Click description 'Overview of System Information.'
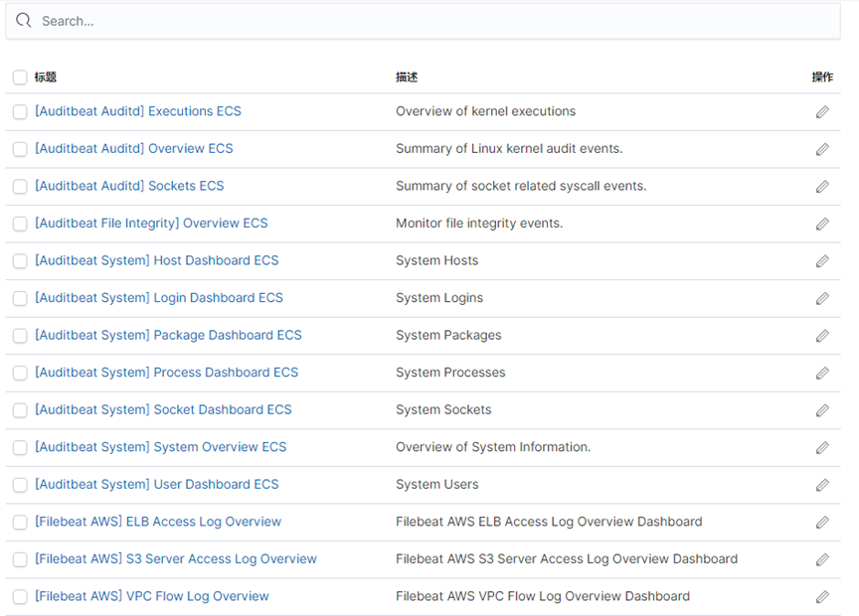Viewport: 859px width, 616px height. [493, 447]
